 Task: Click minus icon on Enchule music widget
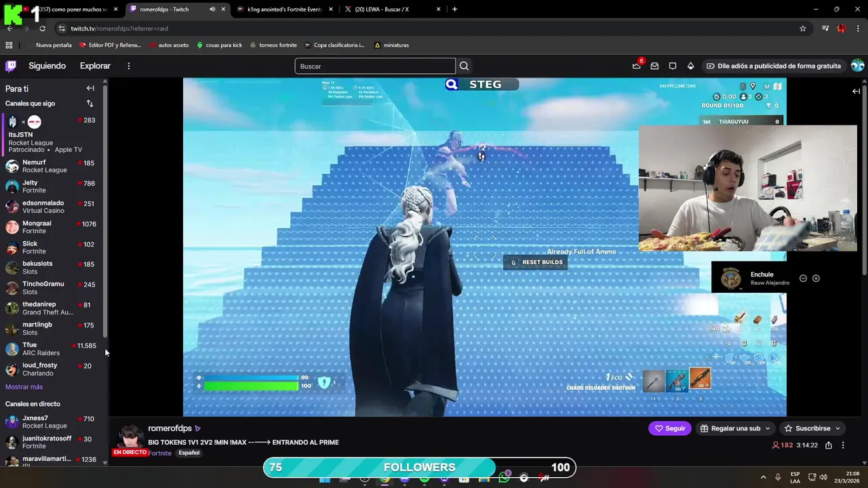click(x=803, y=279)
